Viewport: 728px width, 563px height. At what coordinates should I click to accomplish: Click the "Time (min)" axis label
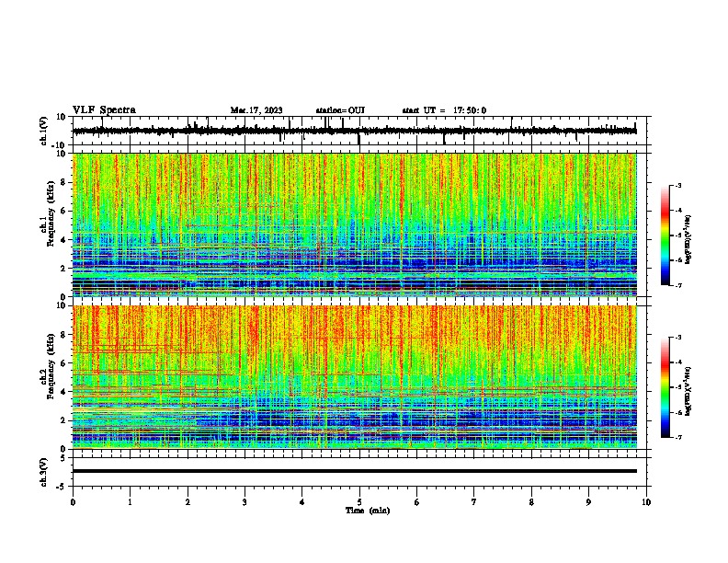368,511
